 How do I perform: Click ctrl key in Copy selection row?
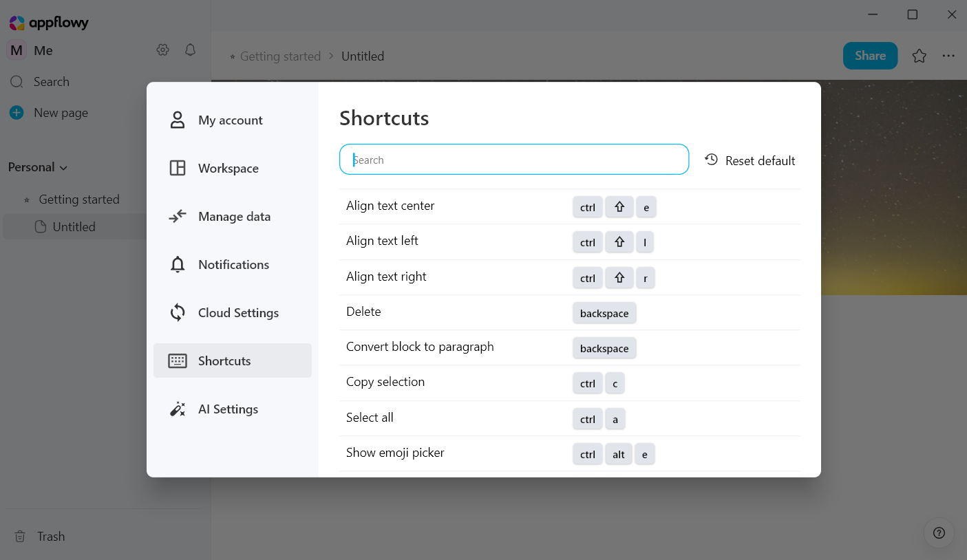click(588, 384)
